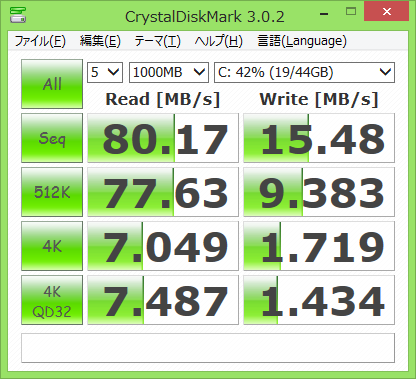Open the ファイル(F) menu
The width and height of the screenshot is (416, 379).
coord(40,41)
